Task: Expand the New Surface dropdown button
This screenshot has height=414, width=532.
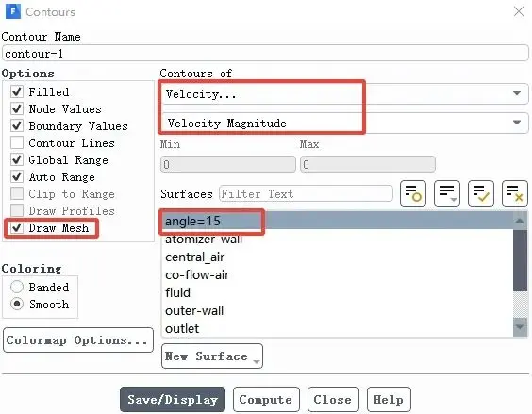Action: [212, 356]
